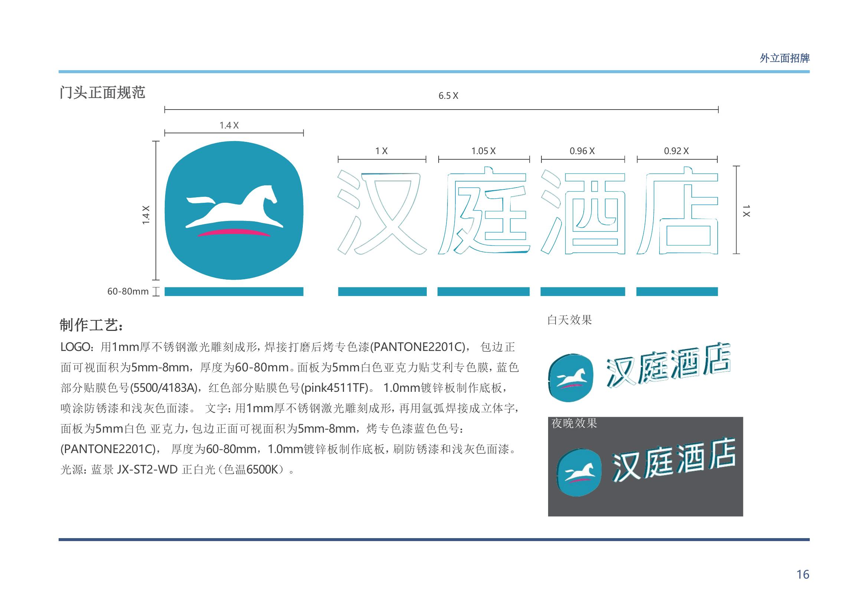Click the header label 外立面招牌
The width and height of the screenshot is (868, 615).
pos(785,58)
